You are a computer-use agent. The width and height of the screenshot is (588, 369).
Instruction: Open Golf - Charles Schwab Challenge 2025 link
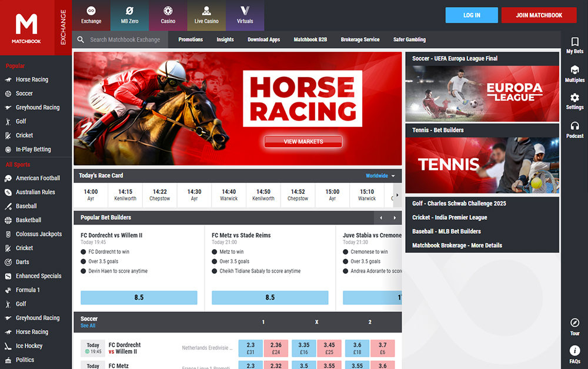pyautogui.click(x=459, y=203)
